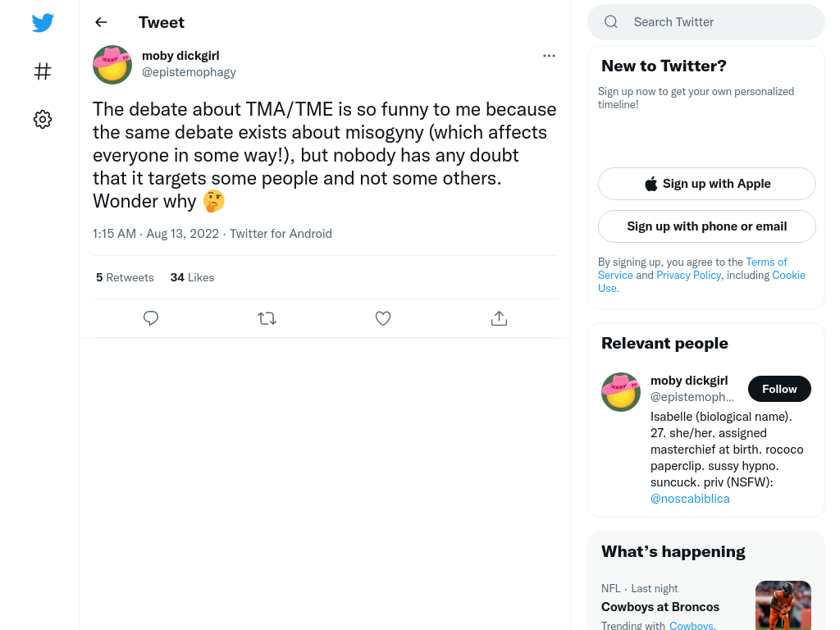Open tweet author's profile avatar
This screenshot has height=630, width=840.
(x=112, y=65)
